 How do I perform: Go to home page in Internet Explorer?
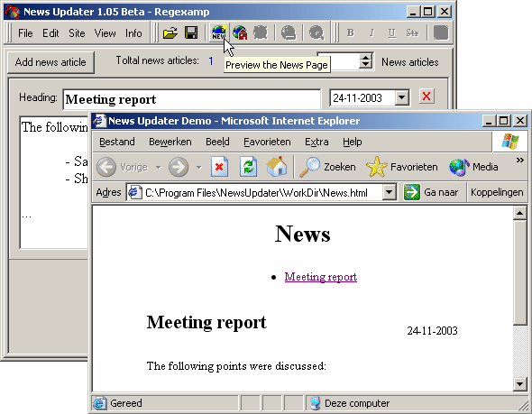(x=277, y=167)
